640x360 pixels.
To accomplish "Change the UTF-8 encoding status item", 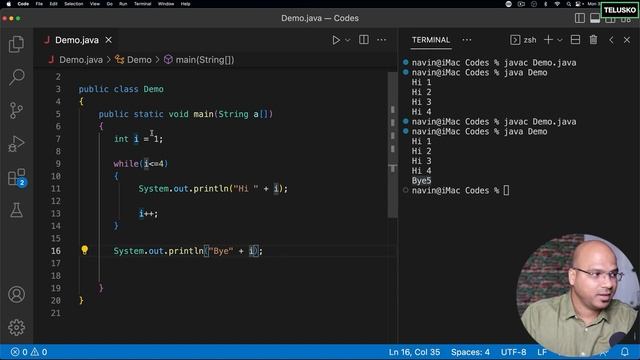I will (513, 352).
